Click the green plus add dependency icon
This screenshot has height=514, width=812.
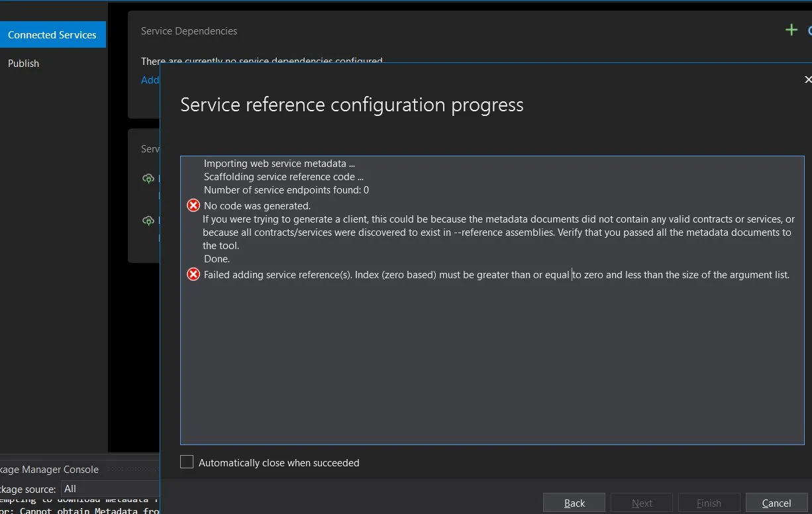click(x=791, y=30)
